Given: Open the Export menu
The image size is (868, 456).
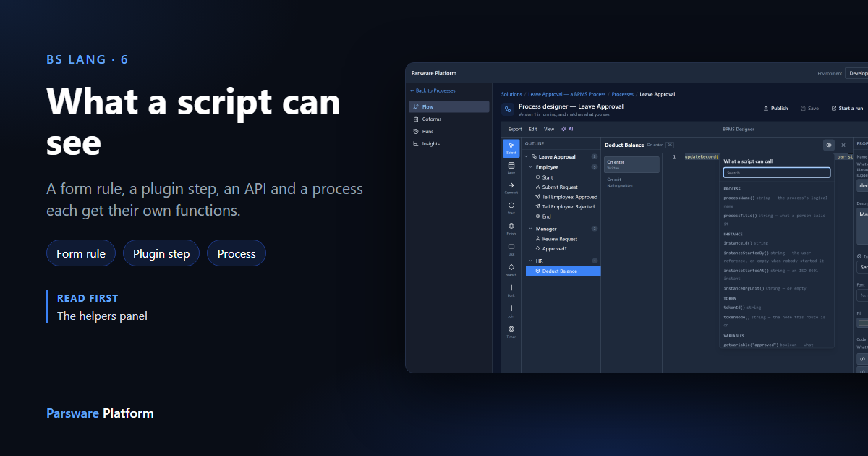Looking at the screenshot, I should pyautogui.click(x=515, y=129).
